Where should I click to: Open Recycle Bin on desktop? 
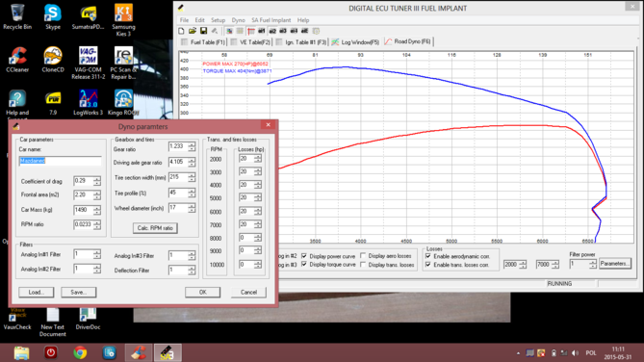pos(17,16)
